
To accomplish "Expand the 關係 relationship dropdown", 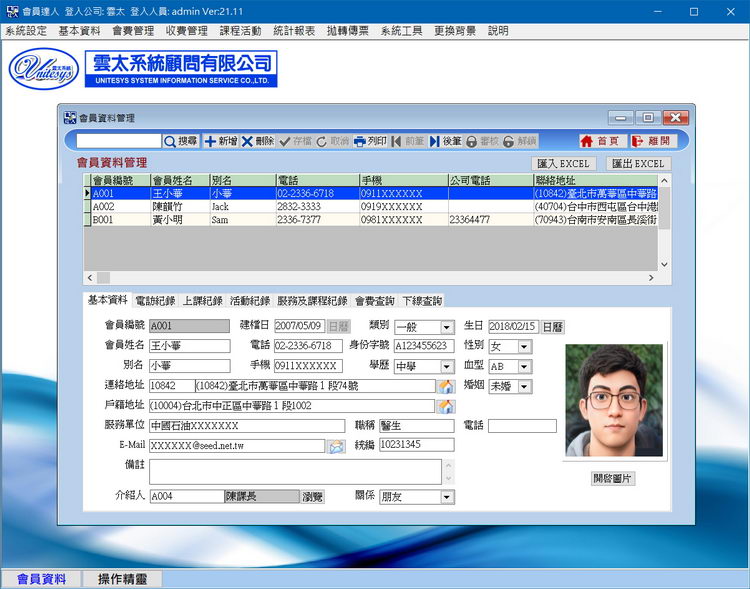I will click(x=447, y=497).
